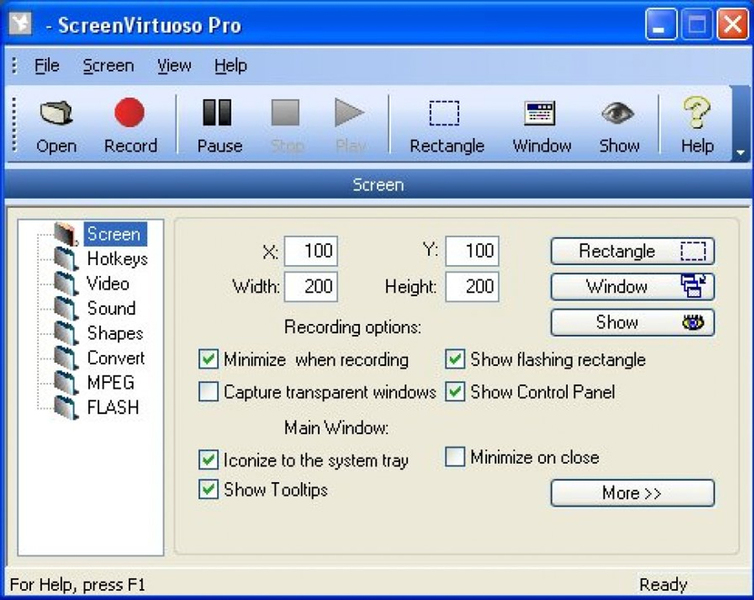Click the MPEG tree item icon
Viewport: 754px width, 600px height.
(x=66, y=383)
